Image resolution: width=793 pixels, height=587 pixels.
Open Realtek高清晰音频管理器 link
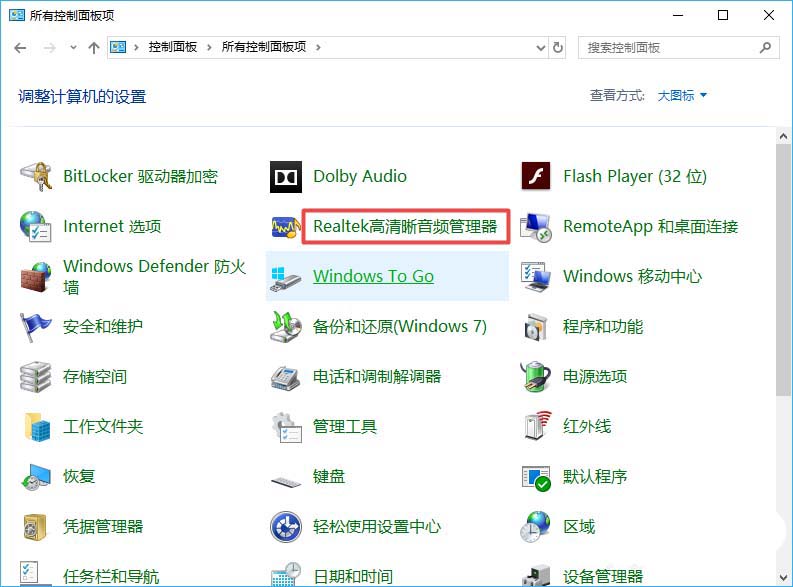click(405, 227)
